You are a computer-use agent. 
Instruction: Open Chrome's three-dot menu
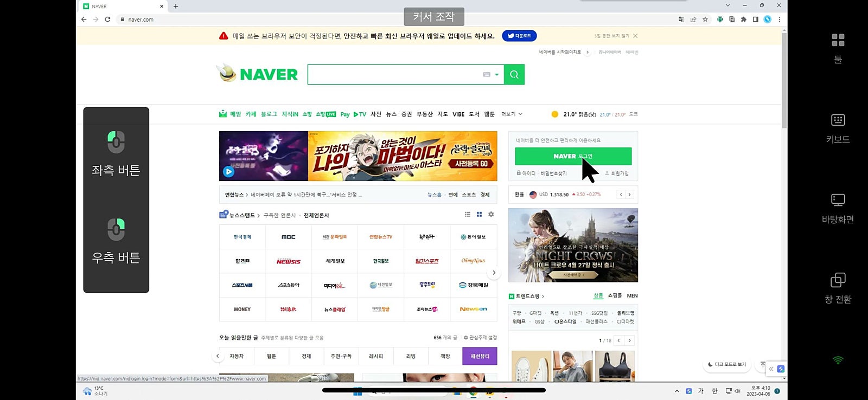tap(780, 20)
